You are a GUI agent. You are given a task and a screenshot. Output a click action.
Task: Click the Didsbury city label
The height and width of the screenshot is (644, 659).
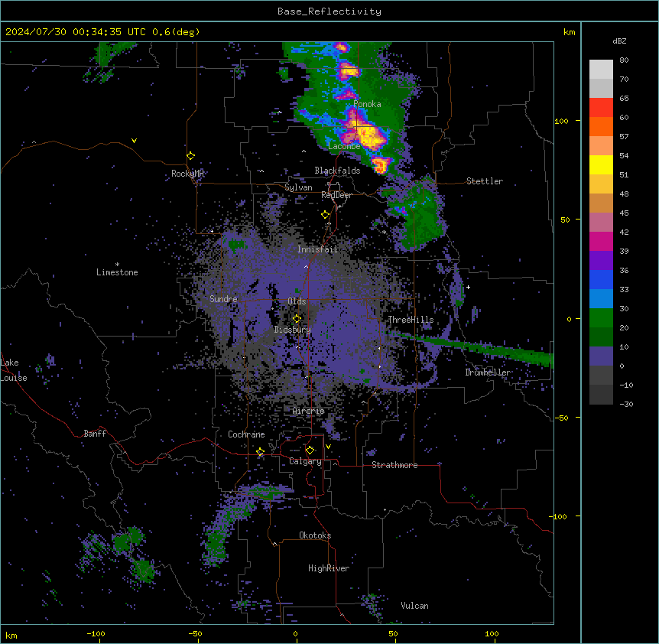coord(293,330)
